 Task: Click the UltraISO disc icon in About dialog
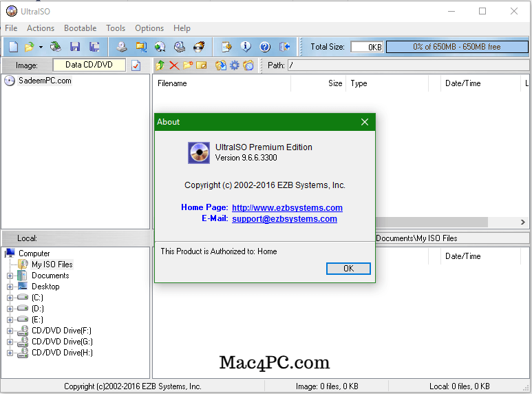[199, 153]
